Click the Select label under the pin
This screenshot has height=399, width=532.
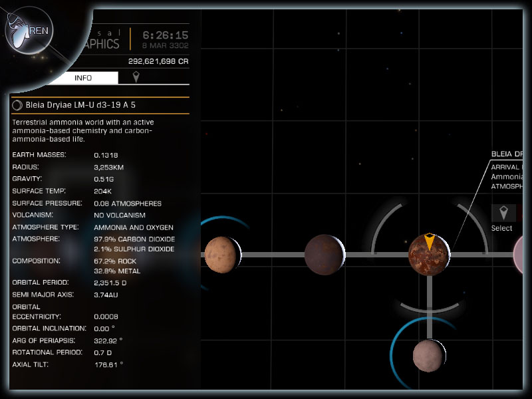point(501,228)
